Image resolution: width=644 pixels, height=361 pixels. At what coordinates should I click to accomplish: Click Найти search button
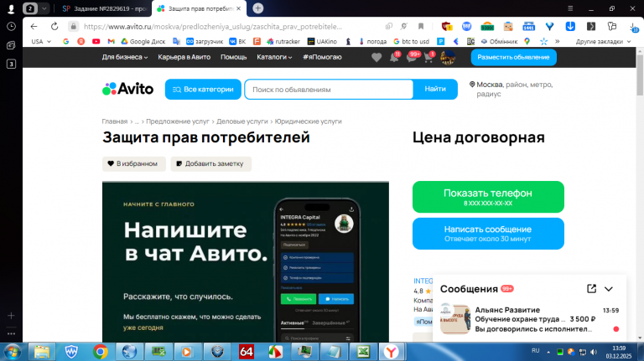pos(435,89)
